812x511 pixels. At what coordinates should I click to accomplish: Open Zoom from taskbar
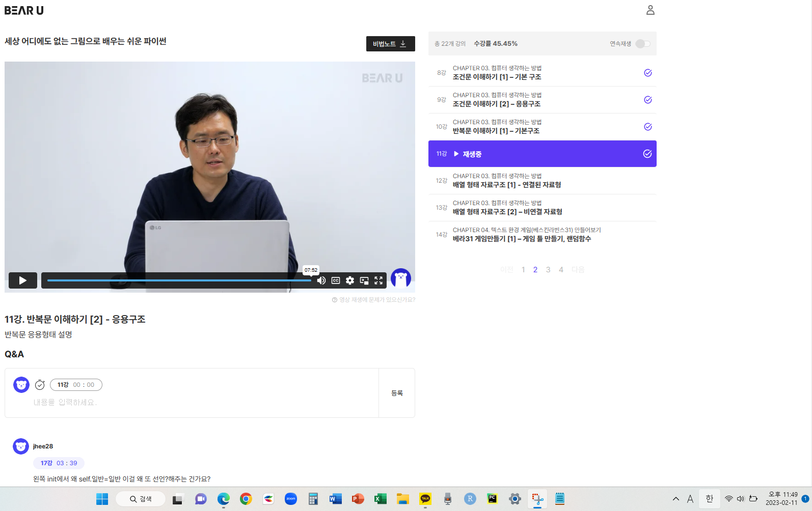point(291,499)
